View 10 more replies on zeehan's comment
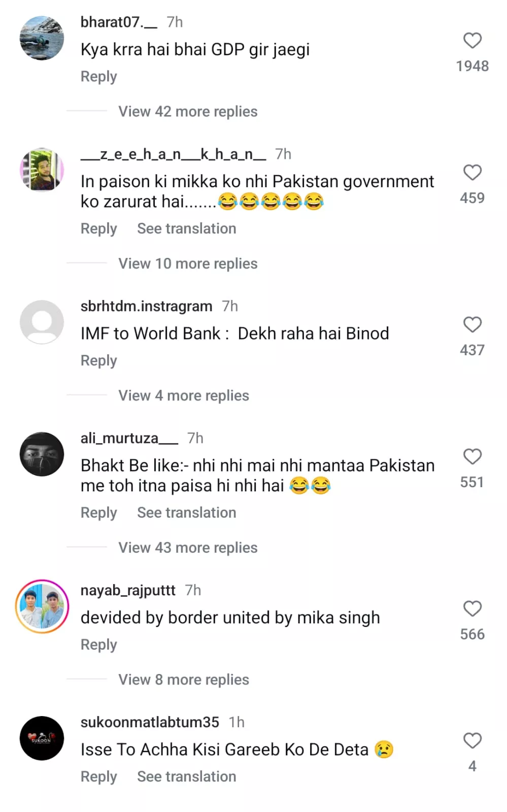Screen dimensions: 507x812 tap(188, 263)
